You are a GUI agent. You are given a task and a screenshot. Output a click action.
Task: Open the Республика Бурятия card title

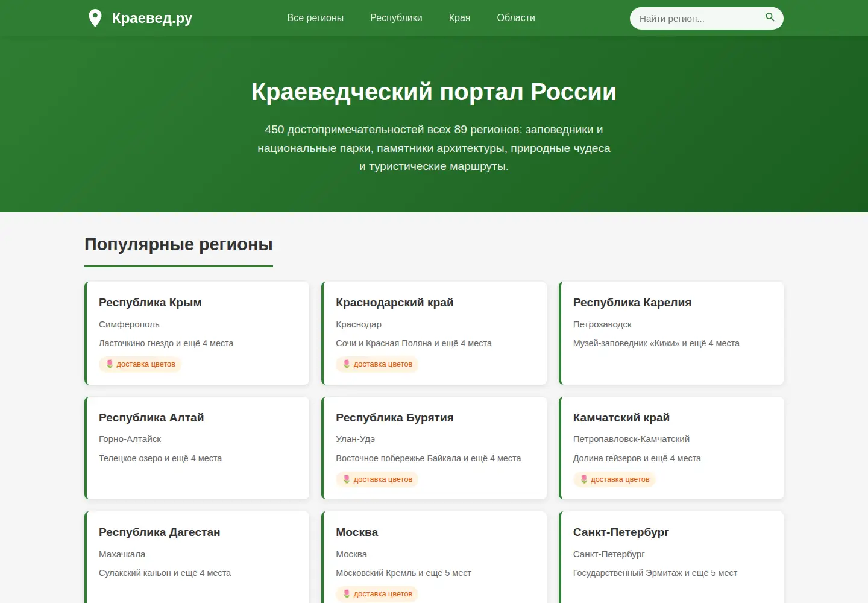pos(395,418)
